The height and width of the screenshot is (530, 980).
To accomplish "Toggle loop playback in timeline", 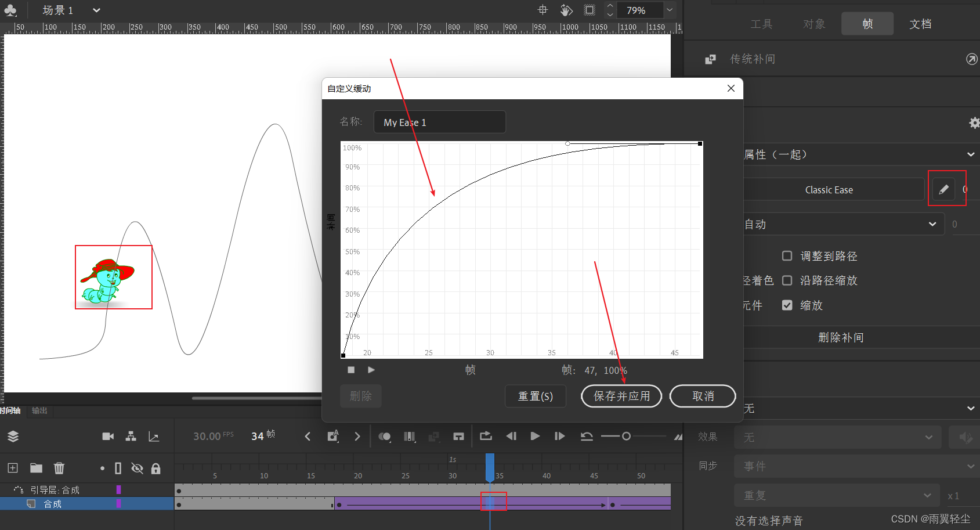I will [486, 435].
